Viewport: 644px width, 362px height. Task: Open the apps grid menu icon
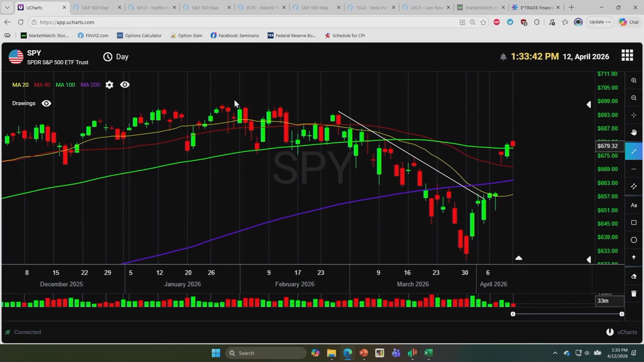tap(627, 55)
